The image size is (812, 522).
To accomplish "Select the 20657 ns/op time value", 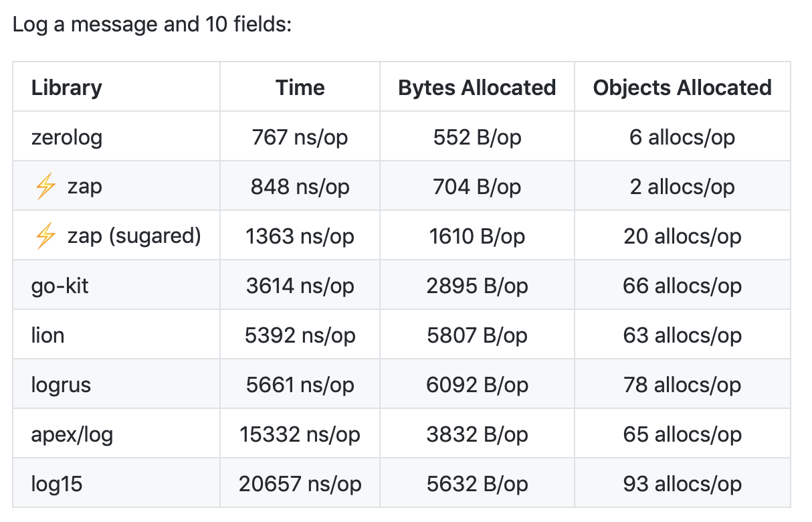I will pos(300,484).
